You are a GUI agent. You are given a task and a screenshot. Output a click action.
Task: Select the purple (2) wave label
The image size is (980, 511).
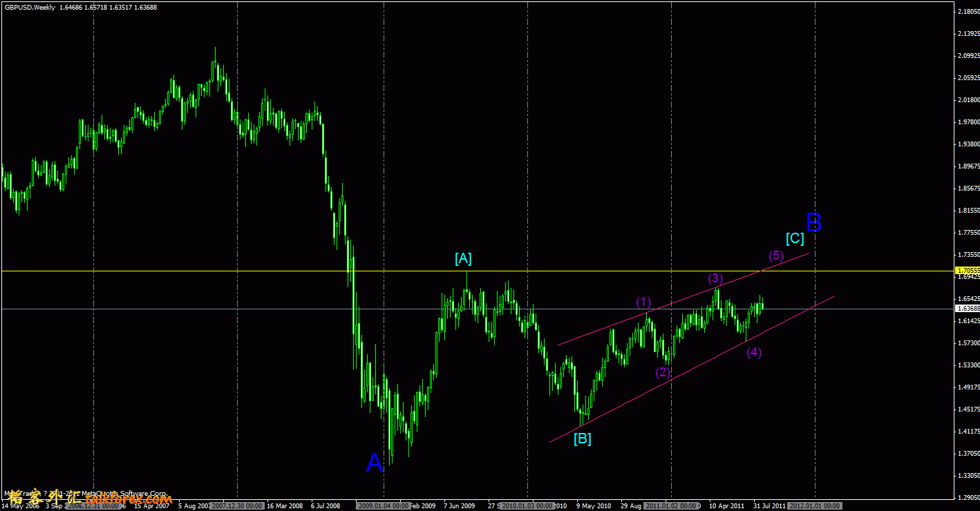tap(663, 372)
